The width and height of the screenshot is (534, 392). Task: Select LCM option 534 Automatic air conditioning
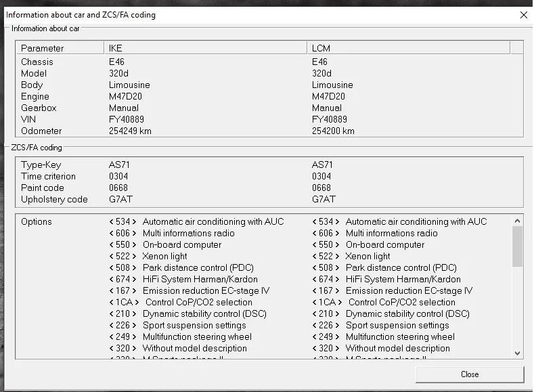pos(399,221)
